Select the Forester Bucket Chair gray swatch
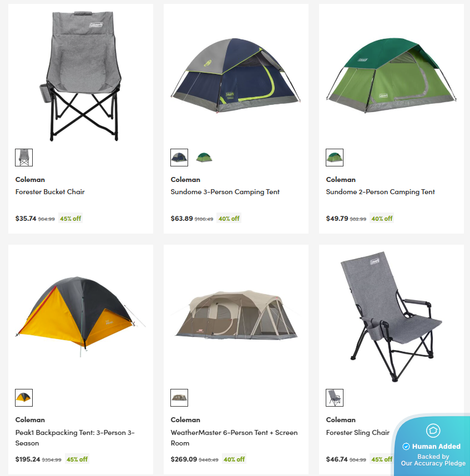Image resolution: width=470 pixels, height=476 pixels. coord(24,158)
